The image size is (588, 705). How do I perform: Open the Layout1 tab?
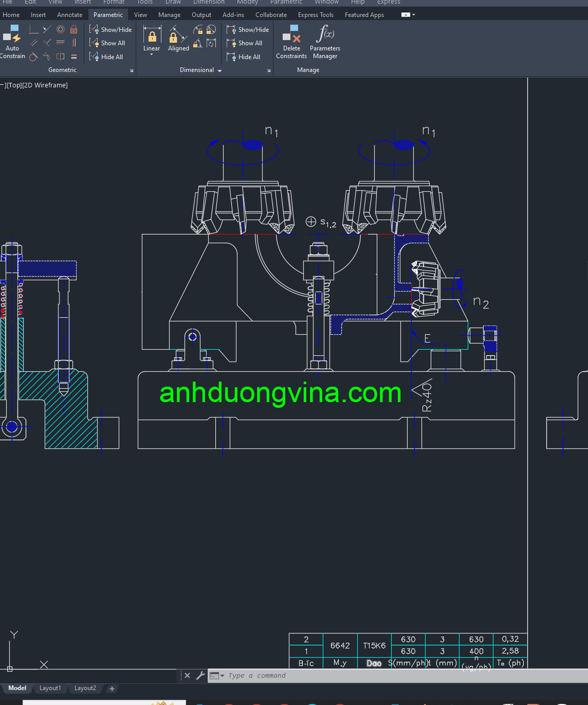[50, 688]
